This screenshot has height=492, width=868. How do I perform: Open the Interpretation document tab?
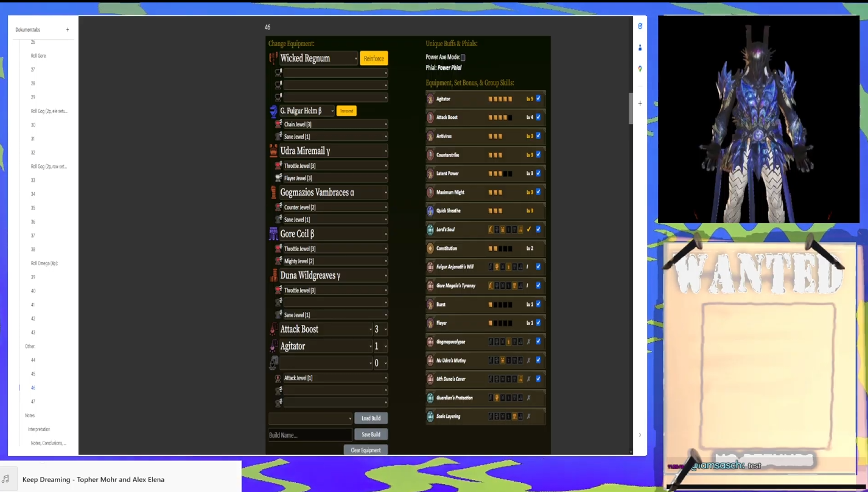39,429
